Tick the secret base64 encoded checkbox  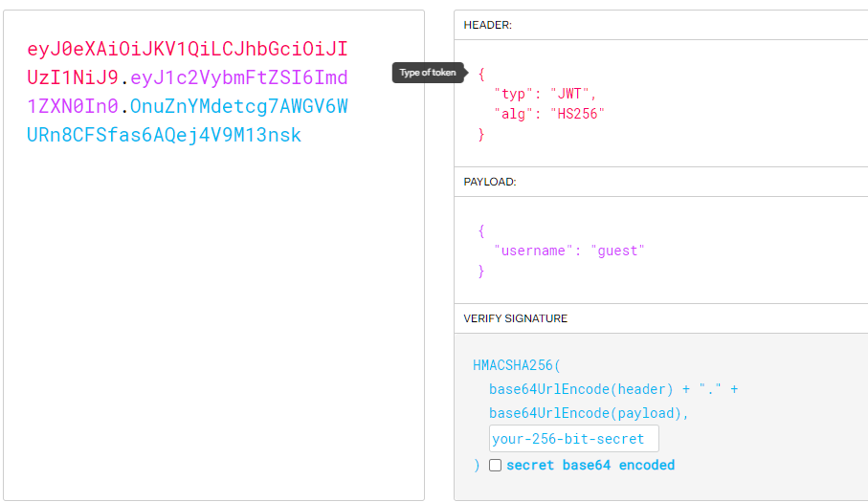tap(495, 465)
